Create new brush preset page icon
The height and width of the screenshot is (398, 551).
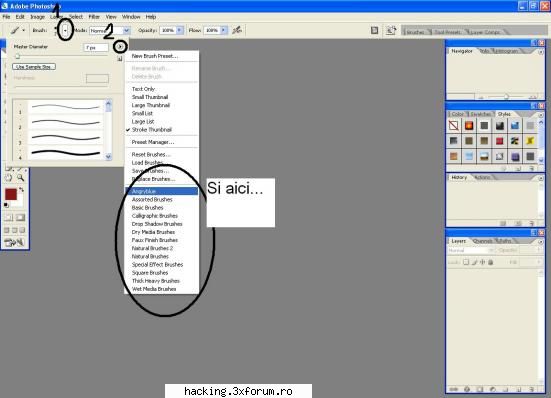tap(120, 59)
